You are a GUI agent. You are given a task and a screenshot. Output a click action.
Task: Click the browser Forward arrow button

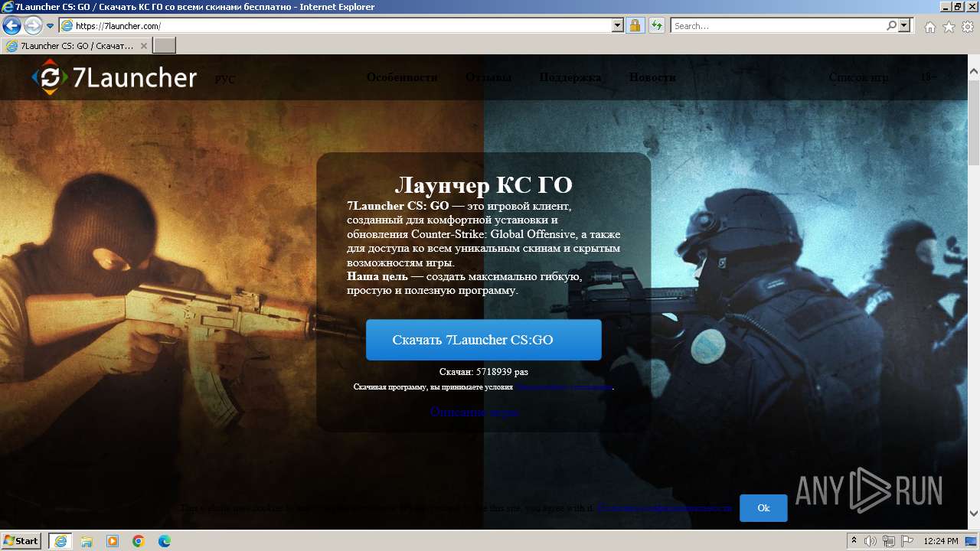(x=33, y=26)
